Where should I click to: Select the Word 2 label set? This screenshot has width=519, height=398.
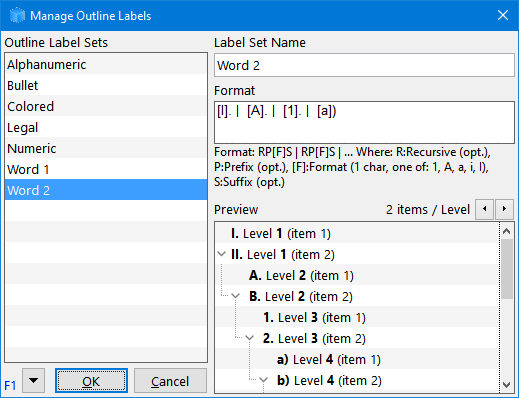[106, 190]
